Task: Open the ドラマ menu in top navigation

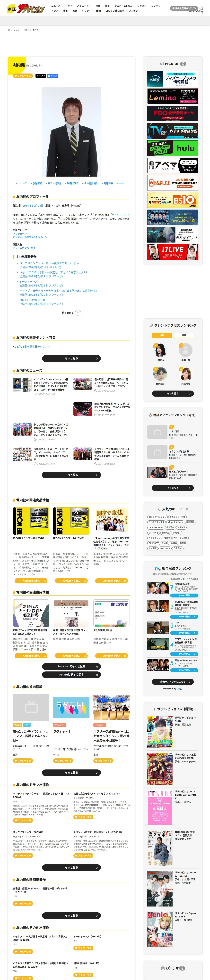Action: [69, 6]
